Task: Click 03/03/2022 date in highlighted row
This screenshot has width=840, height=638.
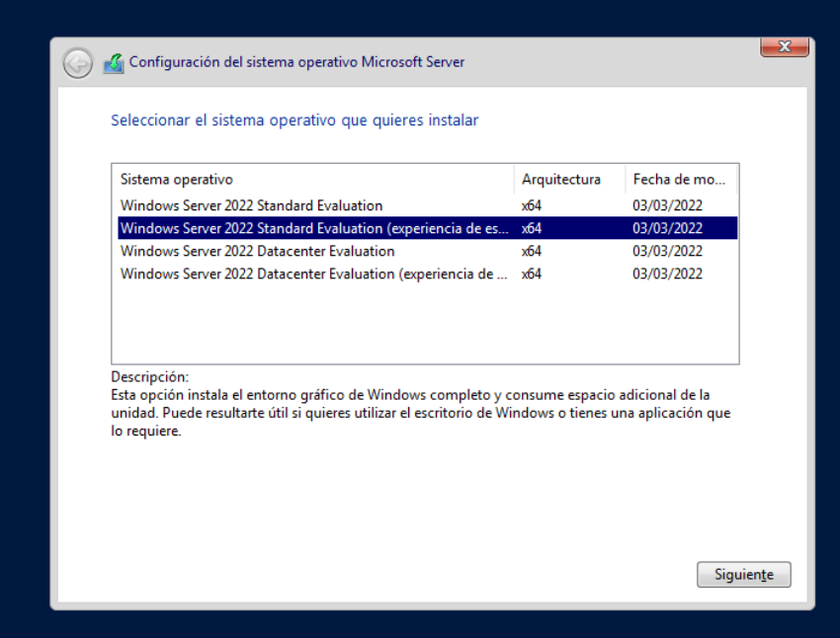Action: pyautogui.click(x=667, y=228)
